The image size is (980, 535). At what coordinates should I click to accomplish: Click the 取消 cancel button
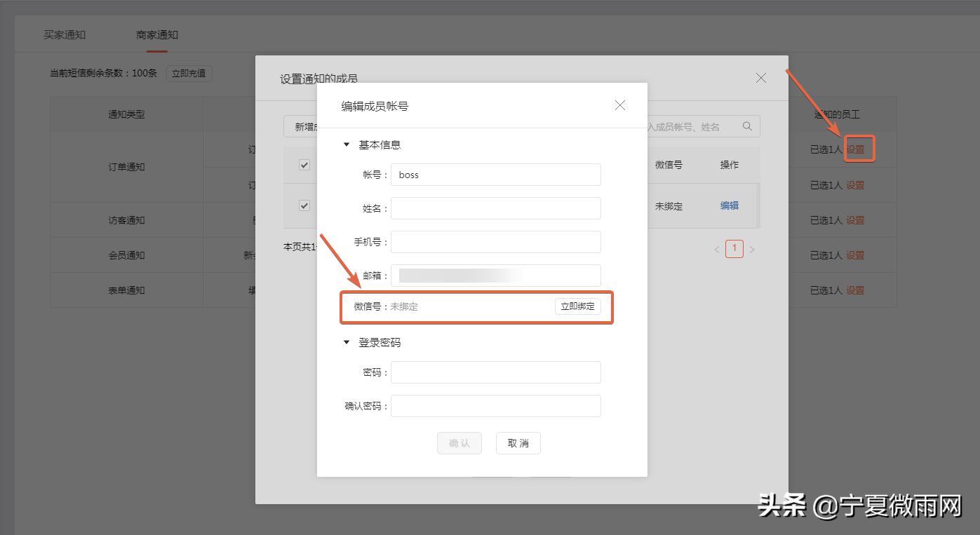click(518, 442)
